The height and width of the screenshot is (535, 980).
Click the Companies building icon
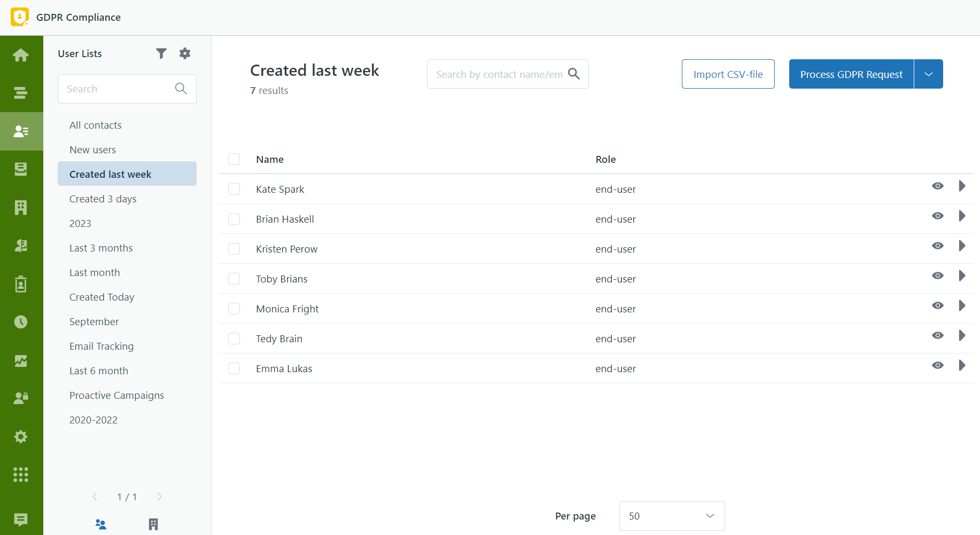[21, 207]
